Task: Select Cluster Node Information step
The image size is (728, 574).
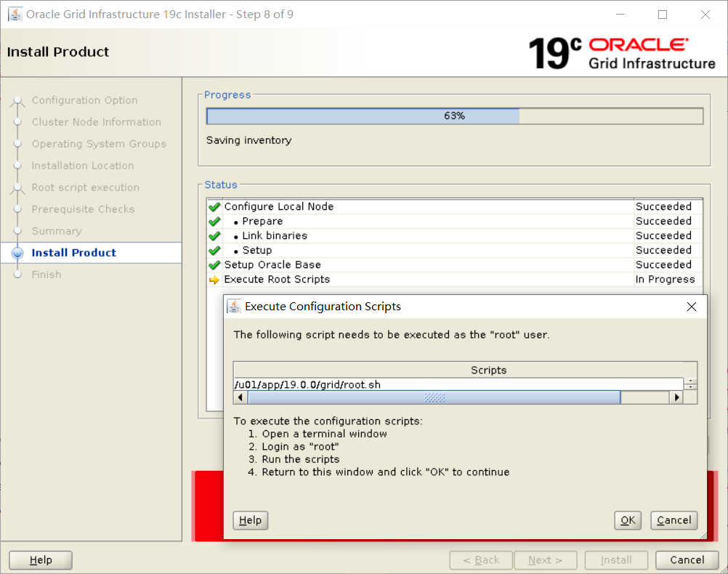Action: (x=96, y=122)
